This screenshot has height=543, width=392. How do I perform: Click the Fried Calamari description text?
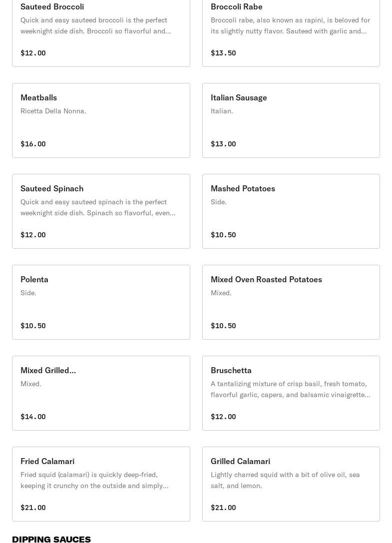coord(94,480)
